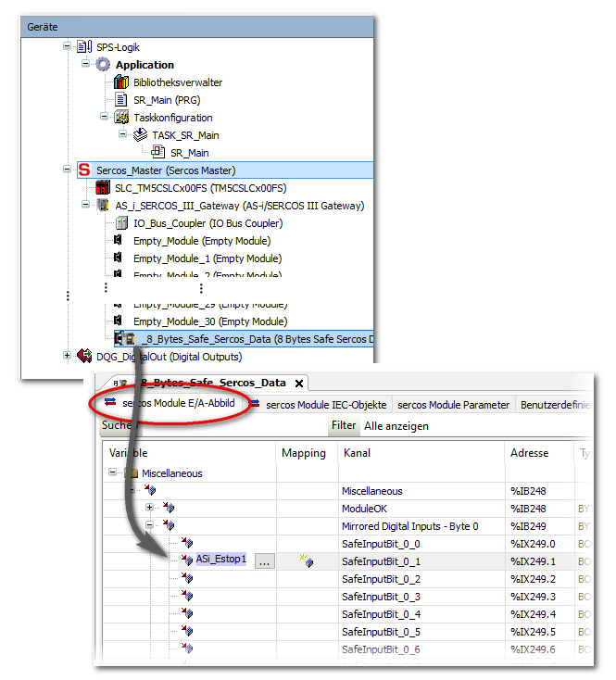Click the SLC_TM5CSLCx00FS device icon

(103, 188)
